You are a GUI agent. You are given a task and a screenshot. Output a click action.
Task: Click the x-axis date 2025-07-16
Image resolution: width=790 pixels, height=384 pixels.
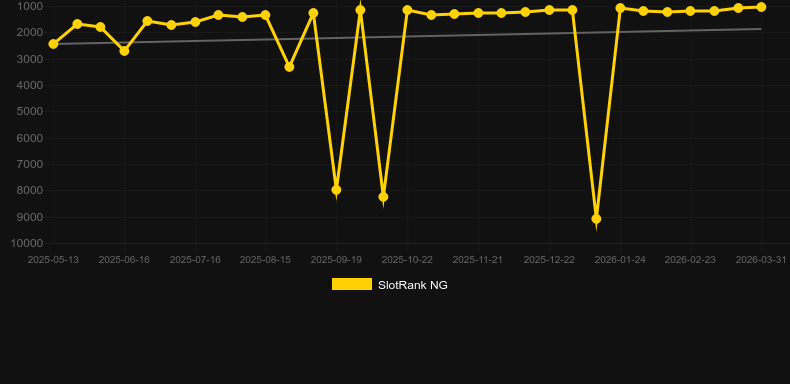(x=195, y=260)
